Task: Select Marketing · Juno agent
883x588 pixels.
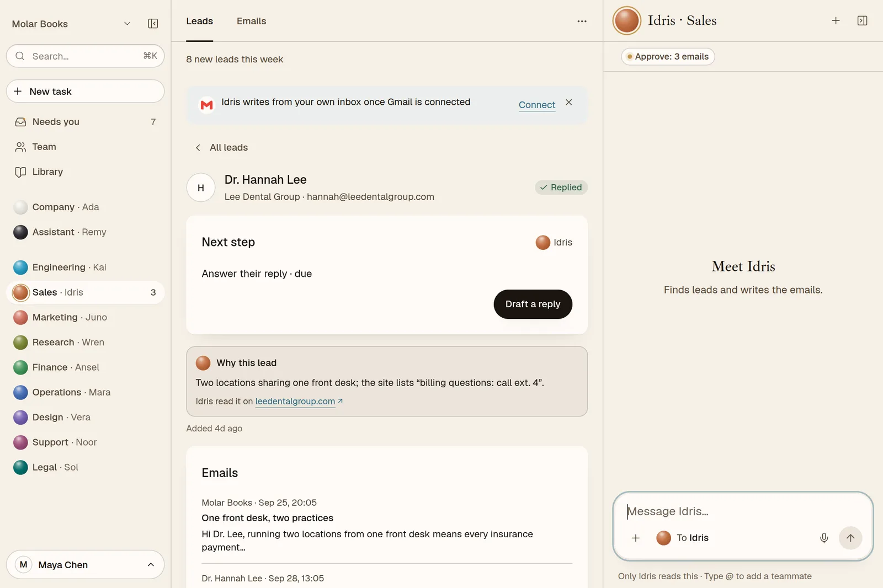Action: click(86, 318)
